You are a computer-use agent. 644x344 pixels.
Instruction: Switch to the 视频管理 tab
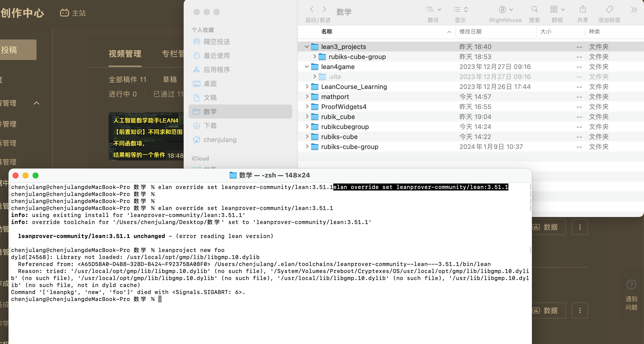coord(125,54)
